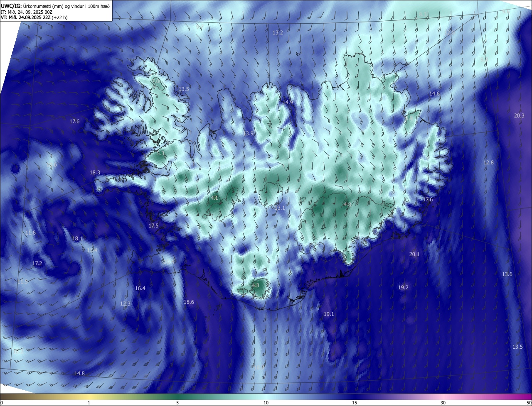This screenshot has width=532, height=406.
Task: Click the 18.1 value over the sea
Action: pyautogui.click(x=77, y=239)
